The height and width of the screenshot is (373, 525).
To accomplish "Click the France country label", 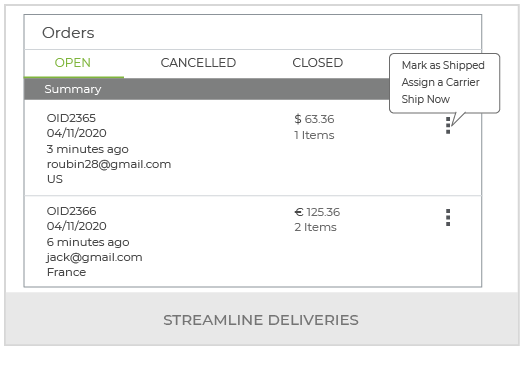I will click(66, 272).
